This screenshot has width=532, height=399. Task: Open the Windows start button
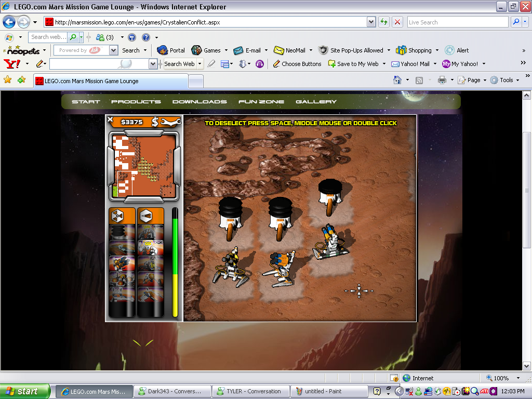[25, 391]
